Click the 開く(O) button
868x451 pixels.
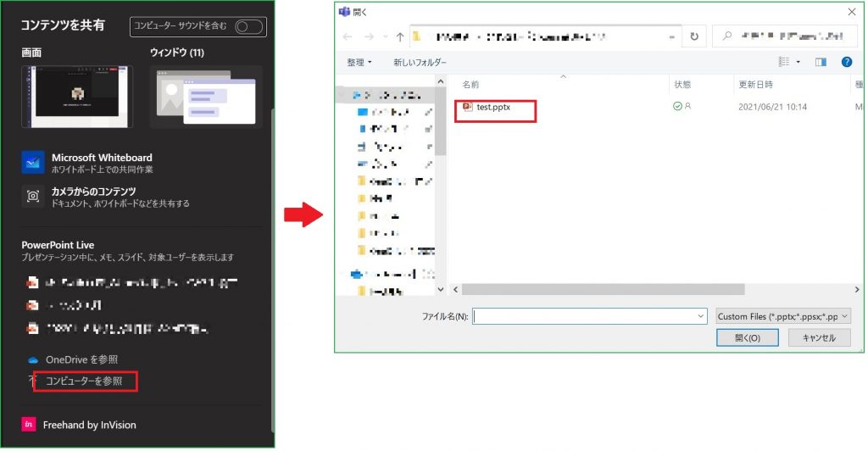point(748,337)
